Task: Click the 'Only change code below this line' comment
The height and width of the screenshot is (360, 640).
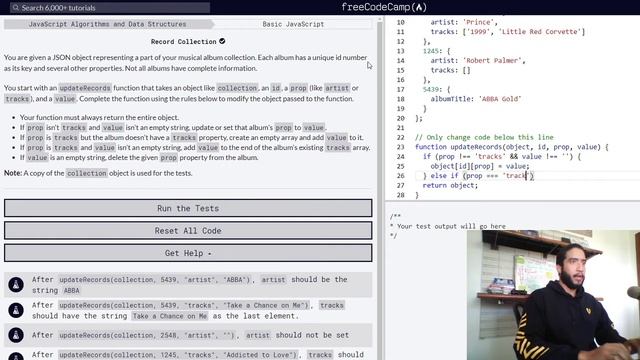Action: click(484, 137)
